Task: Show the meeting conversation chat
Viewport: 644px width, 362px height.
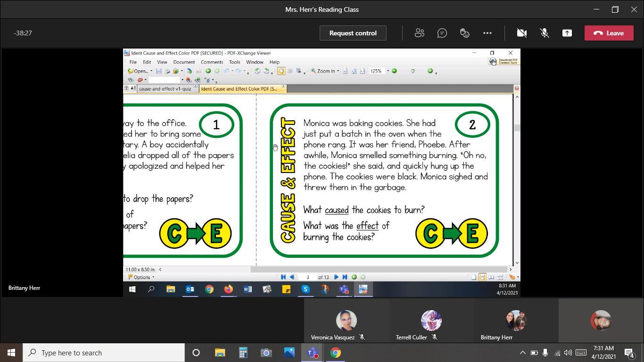Action: [442, 33]
